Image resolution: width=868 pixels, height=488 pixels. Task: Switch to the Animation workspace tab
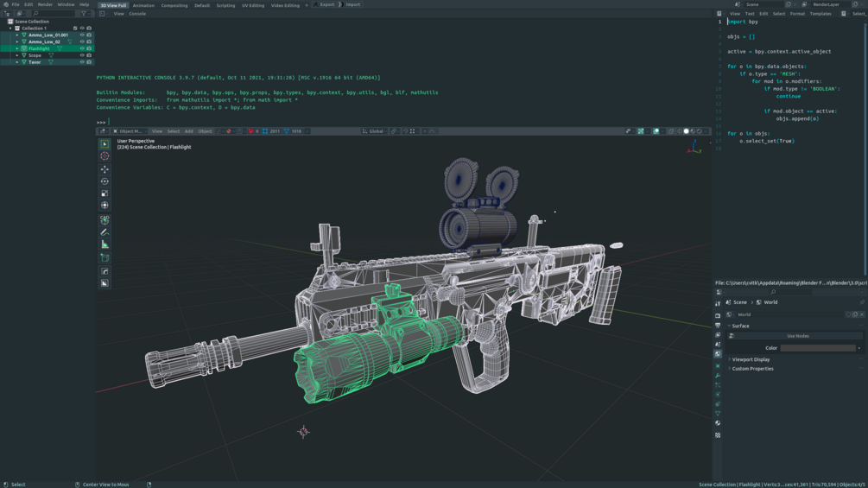click(143, 5)
